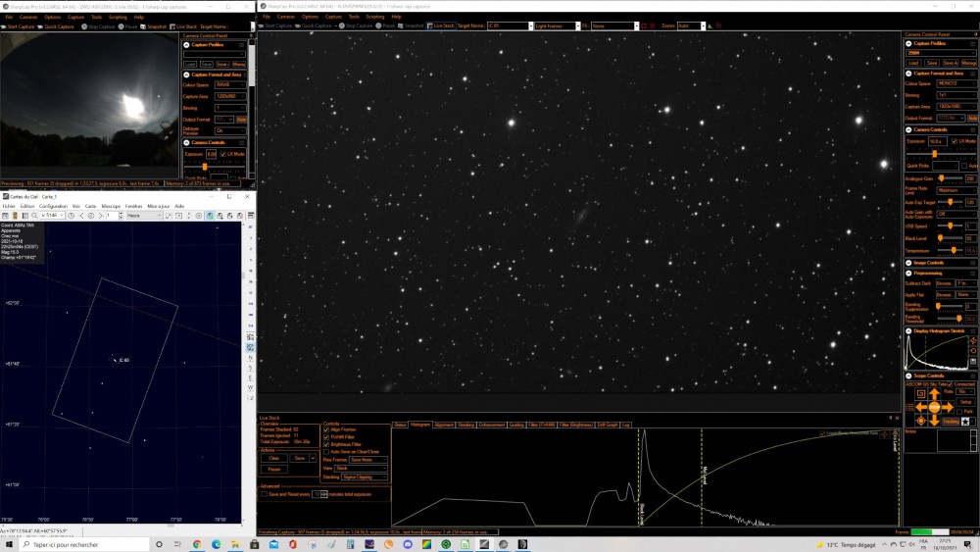Switch to the Alignment tab
980x552 pixels.
coord(444,426)
